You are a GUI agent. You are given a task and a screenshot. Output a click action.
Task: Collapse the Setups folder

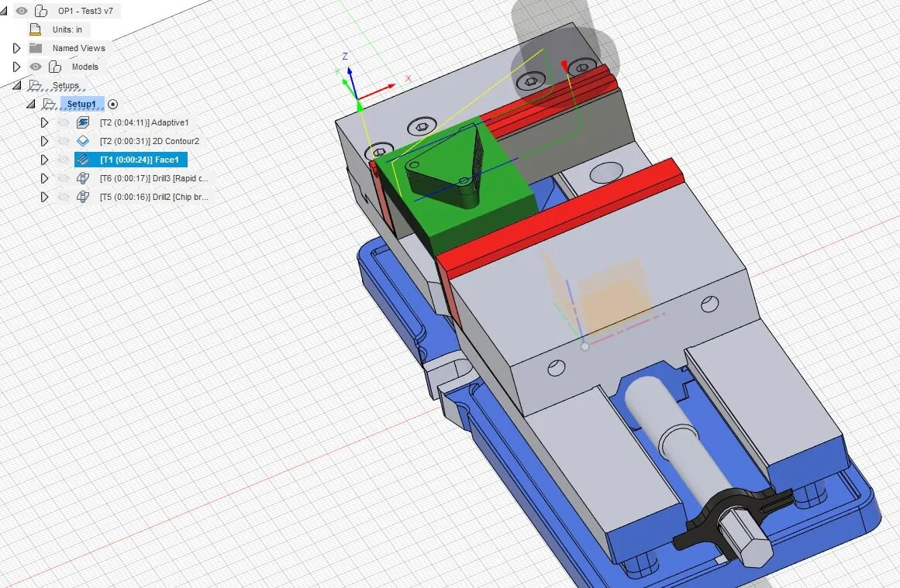pos(16,85)
